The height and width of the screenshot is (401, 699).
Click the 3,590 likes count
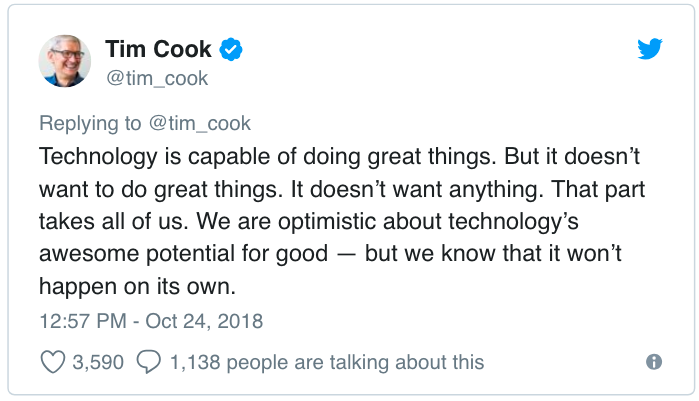(98, 362)
